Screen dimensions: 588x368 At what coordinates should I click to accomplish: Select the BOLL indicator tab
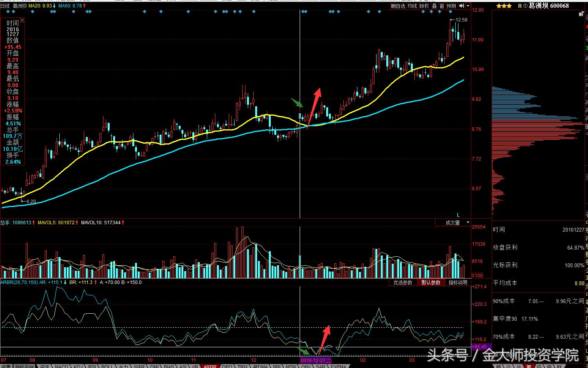point(107,366)
